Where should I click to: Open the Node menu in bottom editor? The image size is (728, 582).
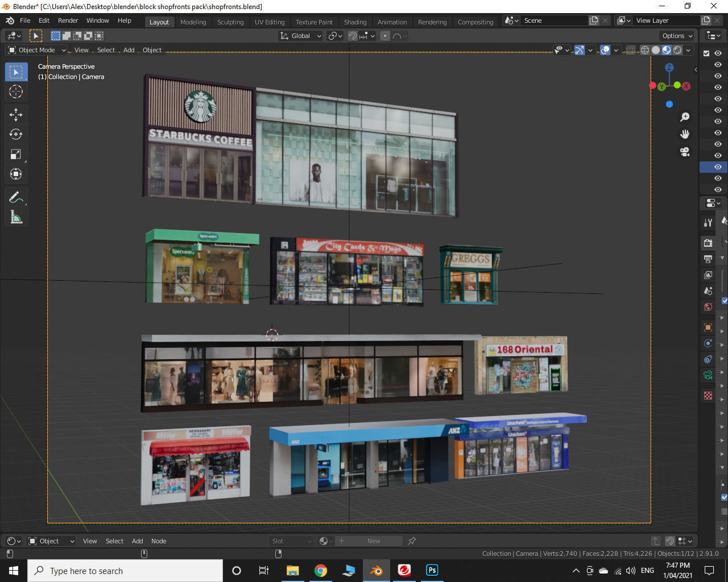pyautogui.click(x=159, y=541)
